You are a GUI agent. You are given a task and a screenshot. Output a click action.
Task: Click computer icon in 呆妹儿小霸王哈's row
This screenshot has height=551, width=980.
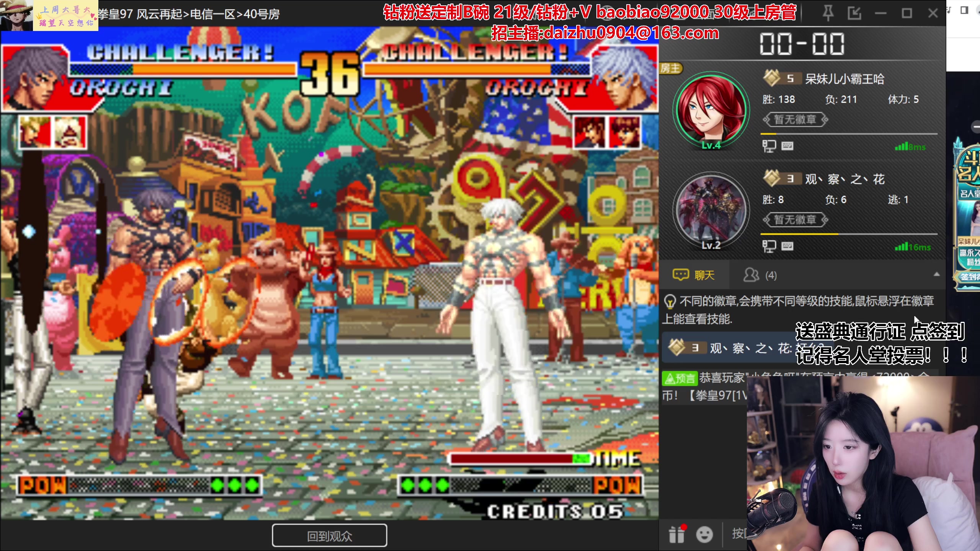pos(769,146)
